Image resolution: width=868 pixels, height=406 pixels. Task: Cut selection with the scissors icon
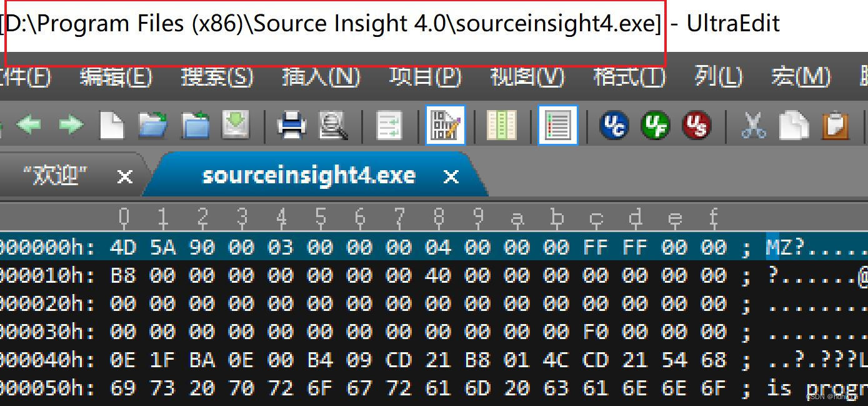pos(754,125)
